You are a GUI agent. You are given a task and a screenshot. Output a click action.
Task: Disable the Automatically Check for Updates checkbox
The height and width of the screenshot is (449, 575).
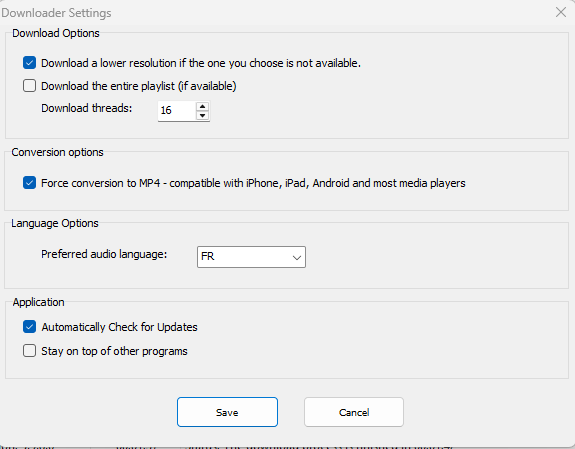tap(29, 326)
